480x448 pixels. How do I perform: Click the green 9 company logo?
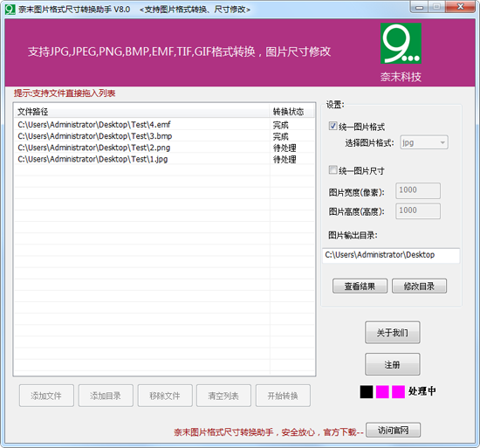pos(401,44)
